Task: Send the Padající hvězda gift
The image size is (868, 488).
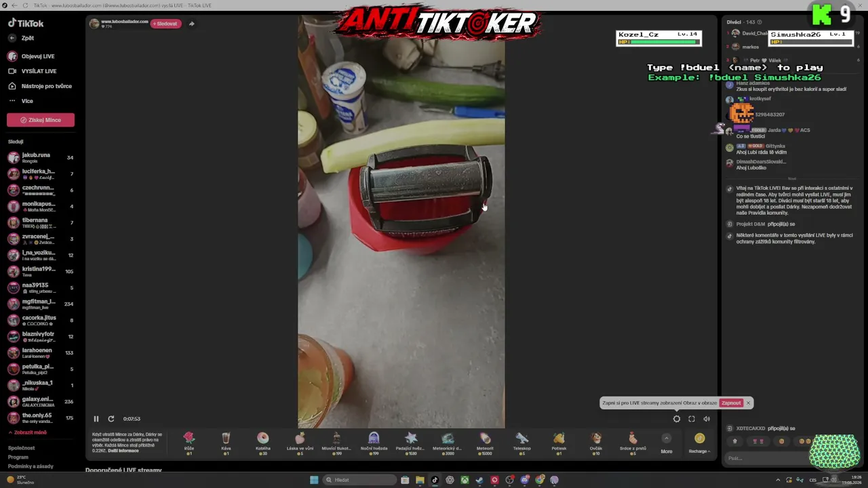Action: click(411, 443)
